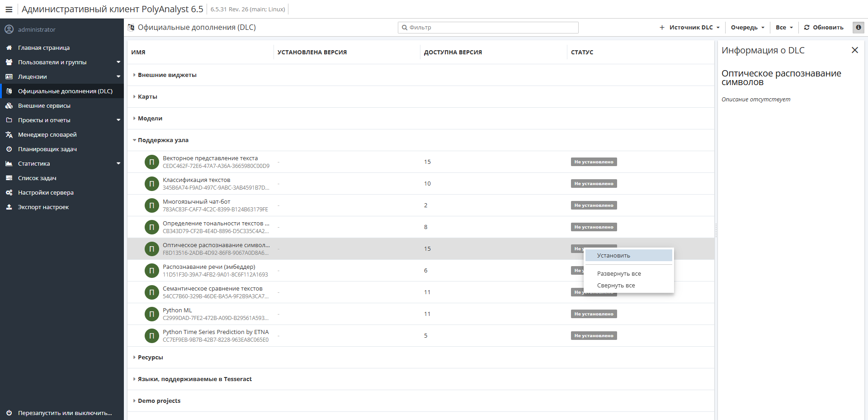Expand Статистика submenu arrow

118,163
